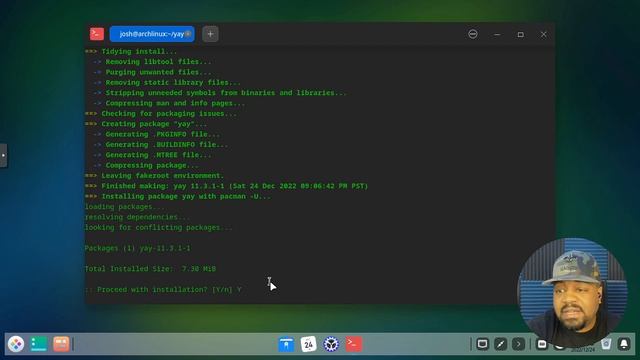
Task: Click the circular webcam overlay thumbnail
Action: tap(572, 292)
